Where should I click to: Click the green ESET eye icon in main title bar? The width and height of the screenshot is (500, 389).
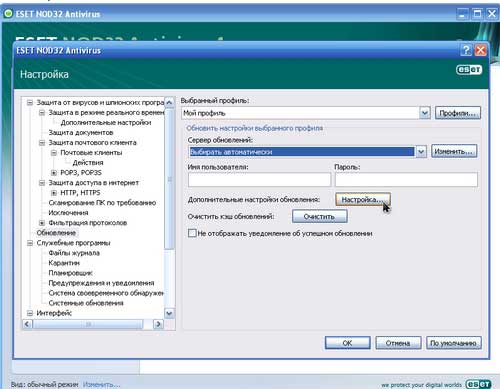pyautogui.click(x=8, y=14)
